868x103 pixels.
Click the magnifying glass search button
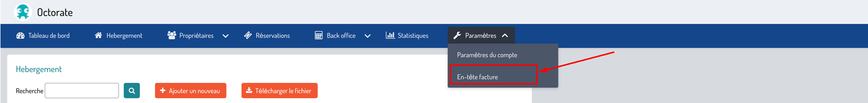[x=132, y=91]
